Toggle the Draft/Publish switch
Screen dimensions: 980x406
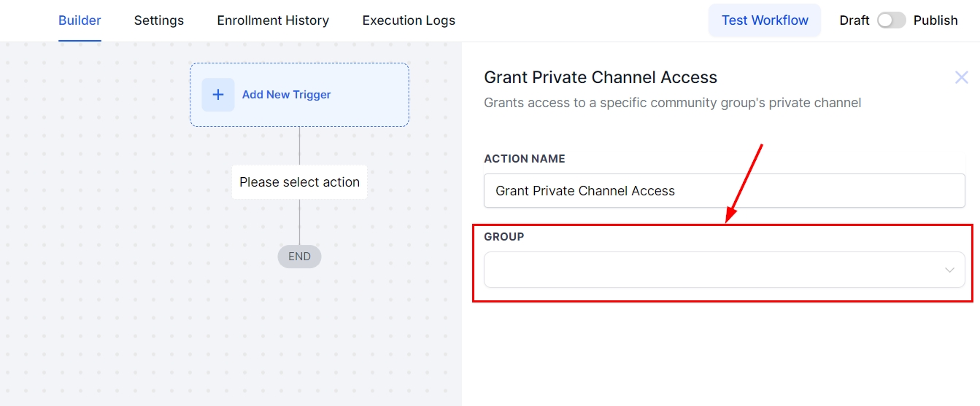pyautogui.click(x=891, y=20)
